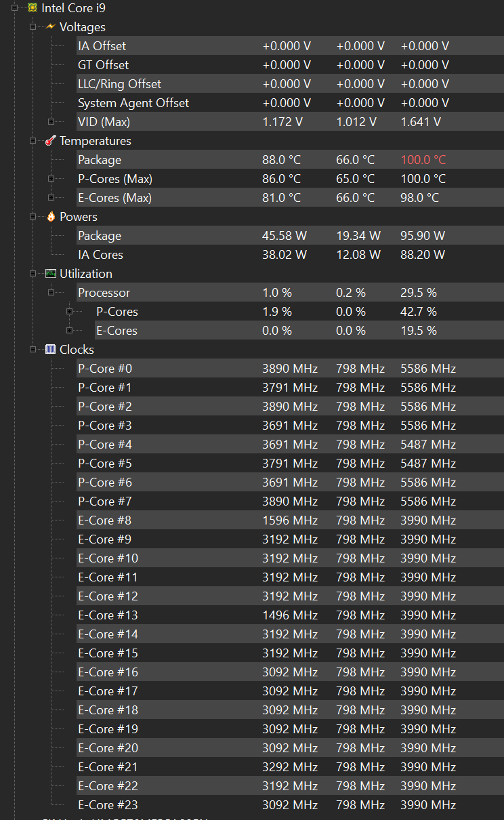
Task: Select the GT Offset voltage row
Action: tap(289, 65)
